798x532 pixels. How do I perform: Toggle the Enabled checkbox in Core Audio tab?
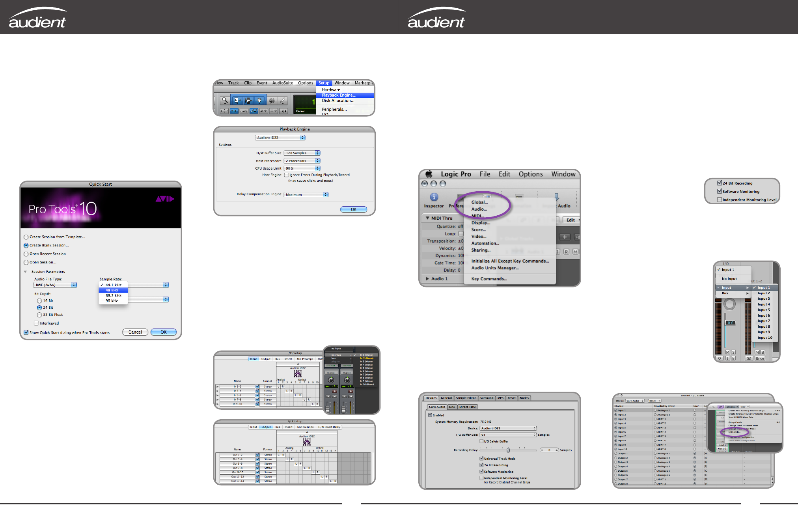pyautogui.click(x=430, y=415)
